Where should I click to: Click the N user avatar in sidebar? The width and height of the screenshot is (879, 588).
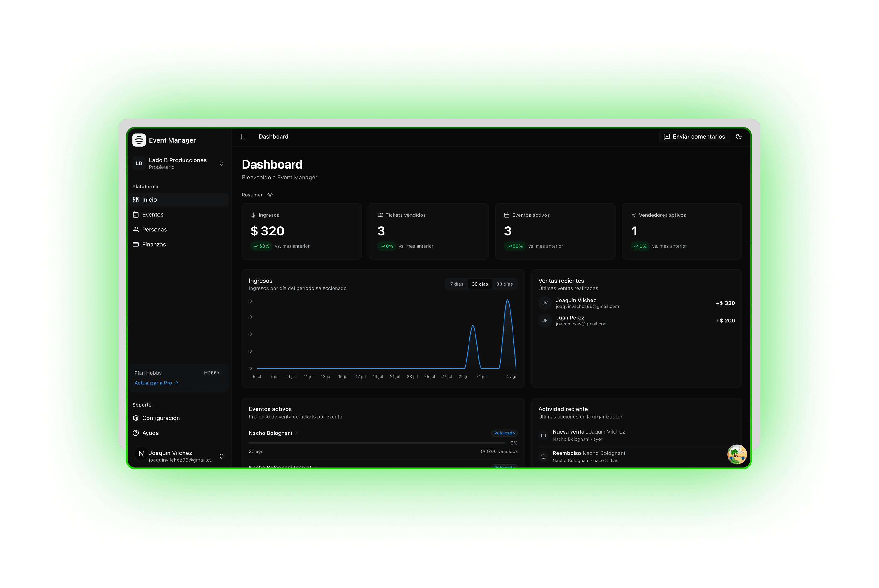click(141, 454)
